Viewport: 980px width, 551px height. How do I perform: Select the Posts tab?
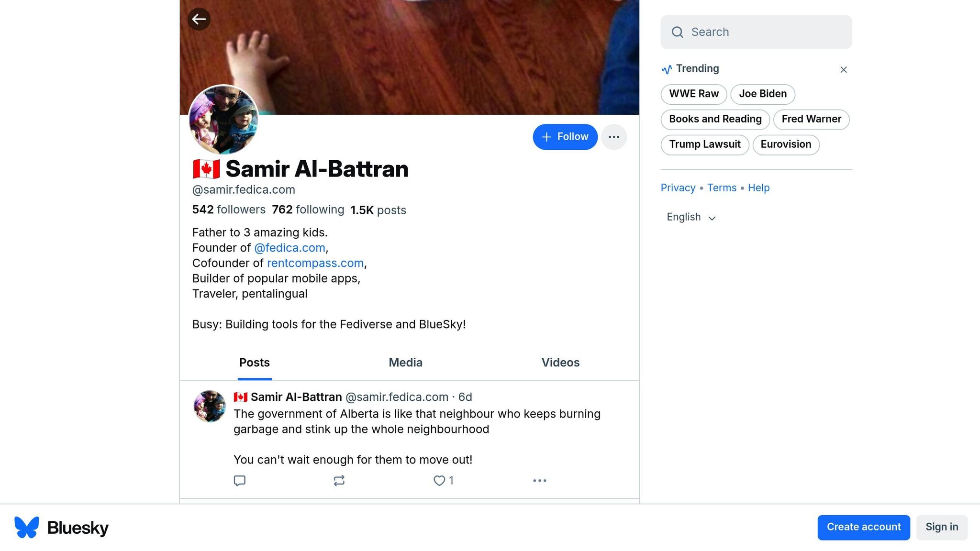click(x=255, y=363)
